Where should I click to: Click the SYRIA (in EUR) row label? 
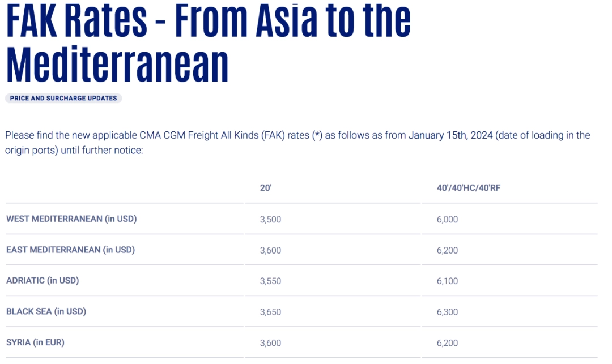pos(35,342)
